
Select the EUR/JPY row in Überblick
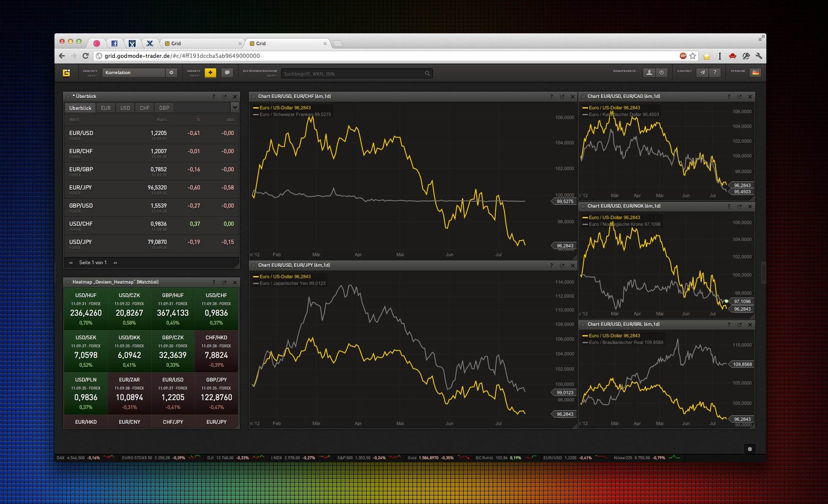pyautogui.click(x=152, y=190)
